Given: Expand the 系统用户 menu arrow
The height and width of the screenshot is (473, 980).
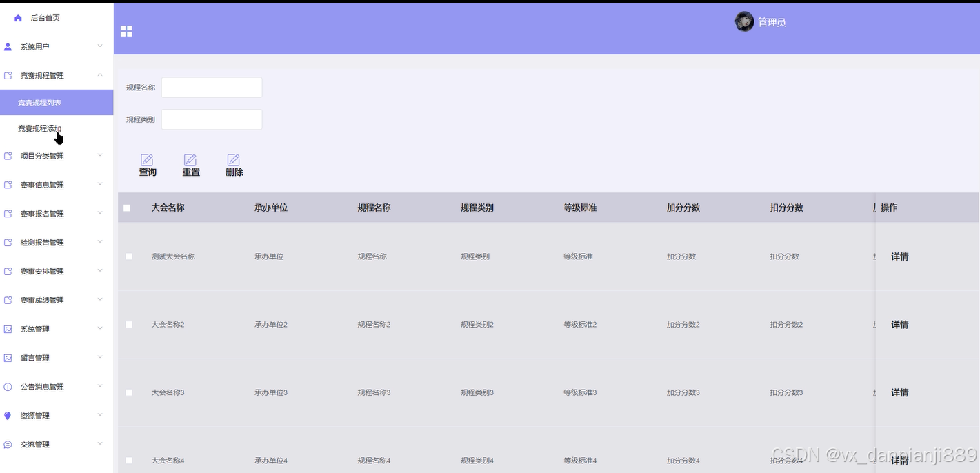Looking at the screenshot, I should [x=100, y=46].
